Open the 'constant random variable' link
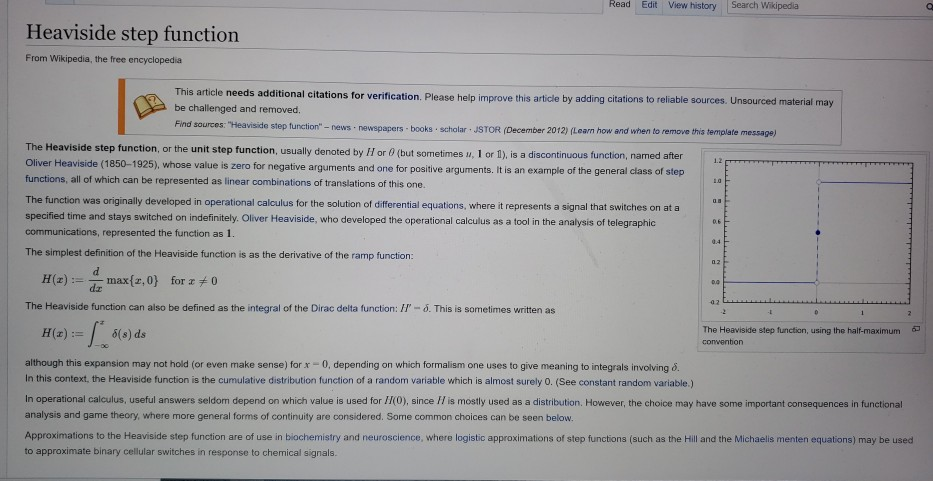 tap(633, 383)
